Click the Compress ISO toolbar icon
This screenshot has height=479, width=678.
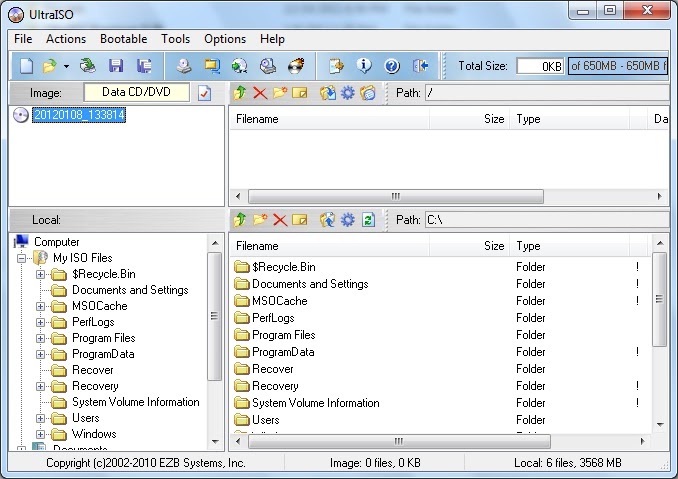point(212,66)
